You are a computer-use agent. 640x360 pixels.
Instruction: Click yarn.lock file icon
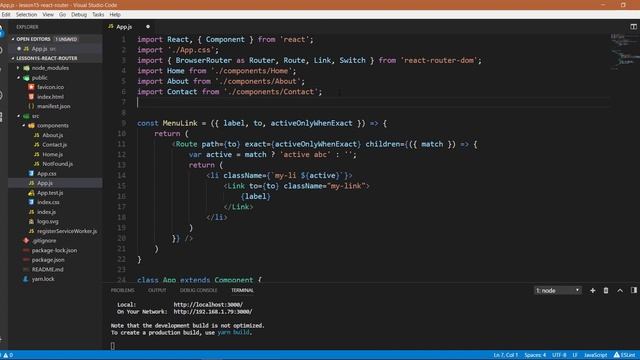coord(26,279)
